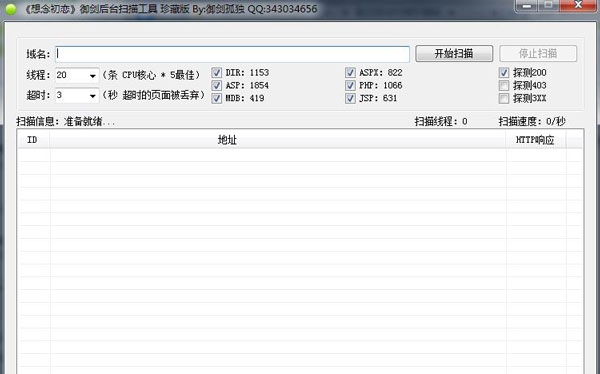Screen dimensions: 600x374
Task: Uncheck the ASPX: 822 checkbox
Action: tap(350, 73)
